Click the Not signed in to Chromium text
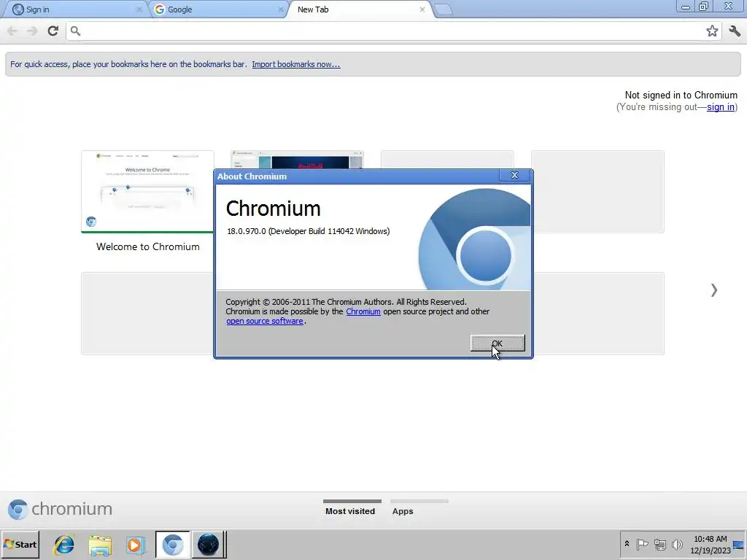 pyautogui.click(x=681, y=96)
